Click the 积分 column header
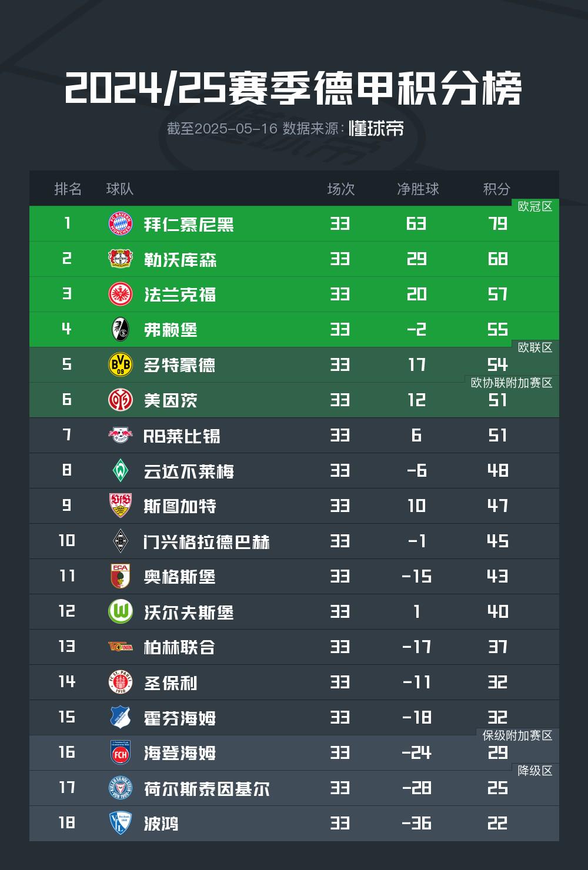Image resolution: width=588 pixels, height=870 pixels. point(496,189)
